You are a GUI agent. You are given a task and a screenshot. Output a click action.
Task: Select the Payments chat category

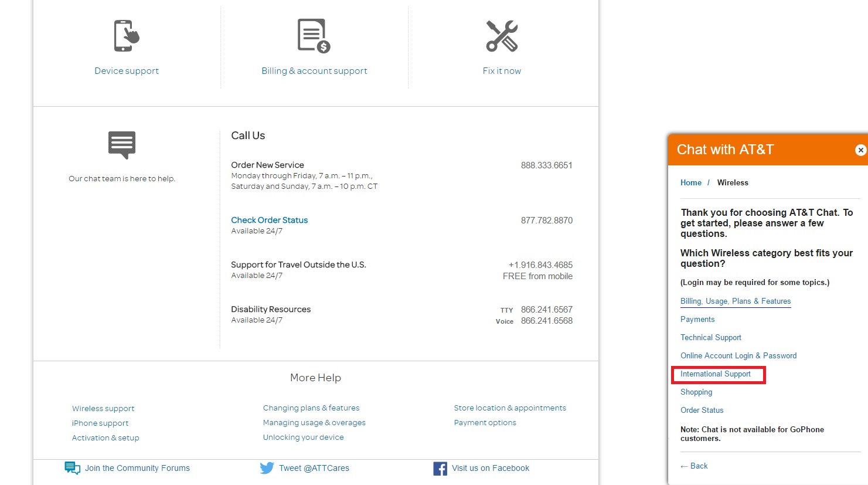697,320
